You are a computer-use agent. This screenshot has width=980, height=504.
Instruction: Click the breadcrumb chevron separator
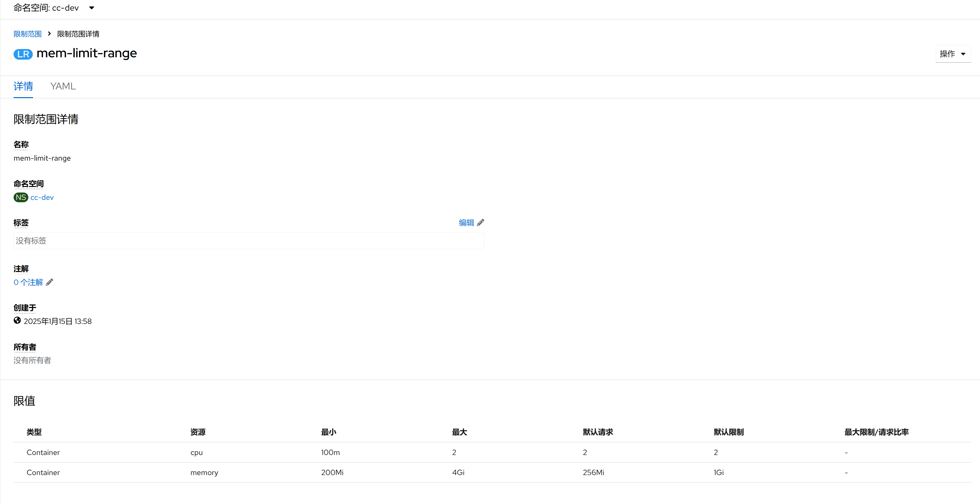[x=49, y=34]
